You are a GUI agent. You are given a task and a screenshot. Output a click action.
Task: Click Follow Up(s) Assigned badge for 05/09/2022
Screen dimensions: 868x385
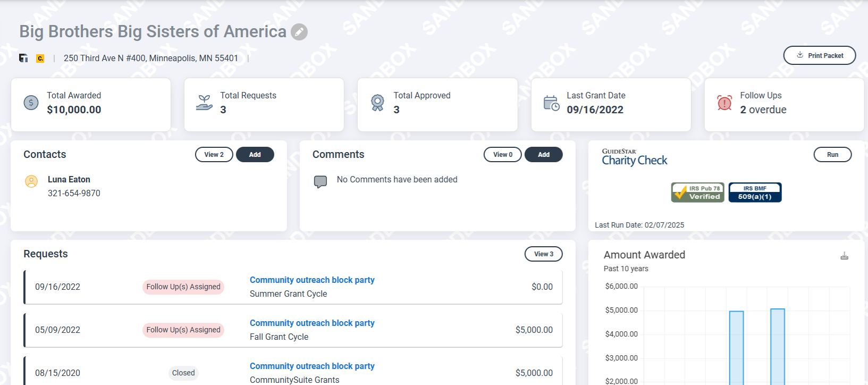[x=183, y=330]
